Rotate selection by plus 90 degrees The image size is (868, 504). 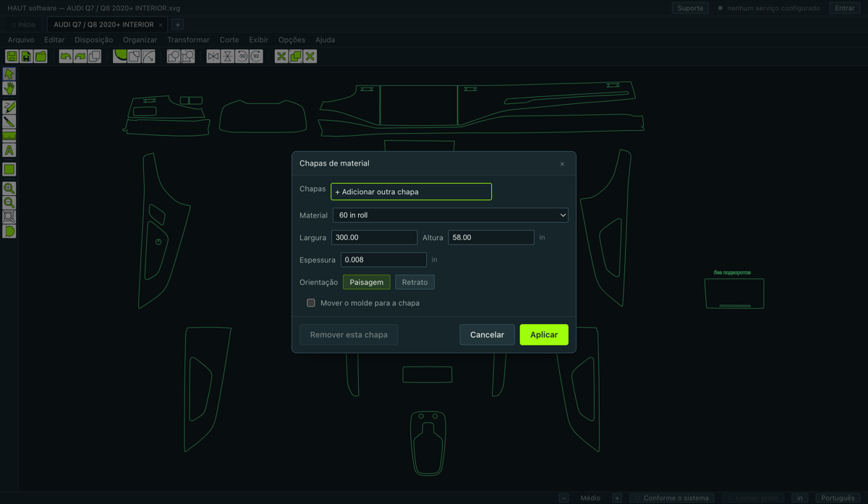pos(256,56)
